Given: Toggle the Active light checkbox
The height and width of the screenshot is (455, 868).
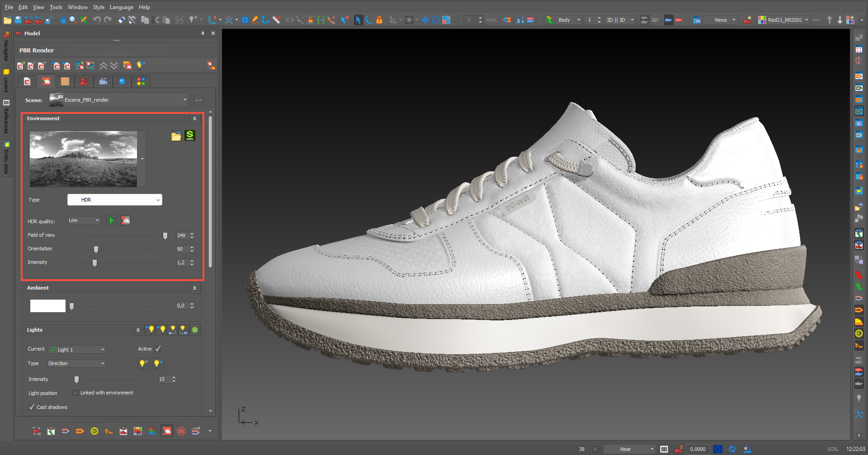Looking at the screenshot, I should (x=158, y=349).
